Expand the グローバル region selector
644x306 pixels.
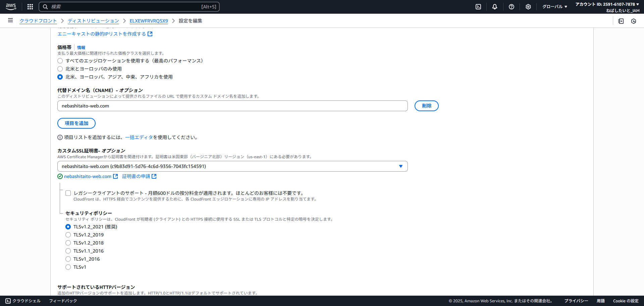point(555,7)
